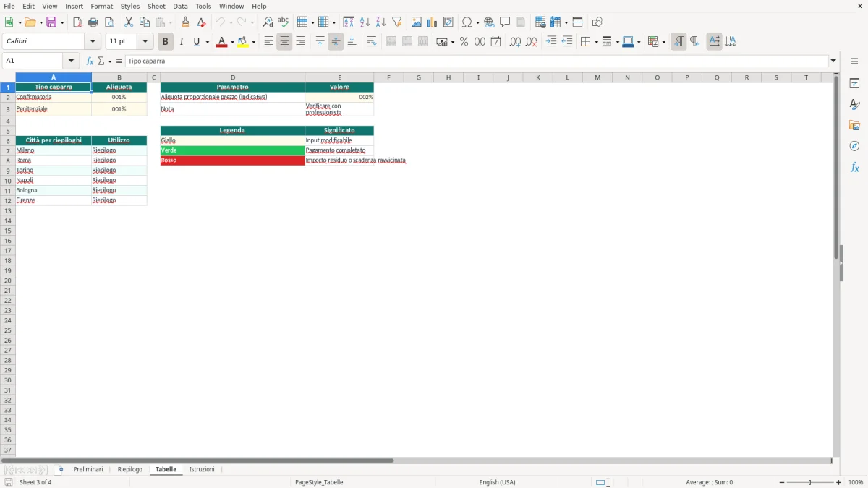Toggle Italic formatting
Viewport: 868px width, 488px height.
coord(181,42)
